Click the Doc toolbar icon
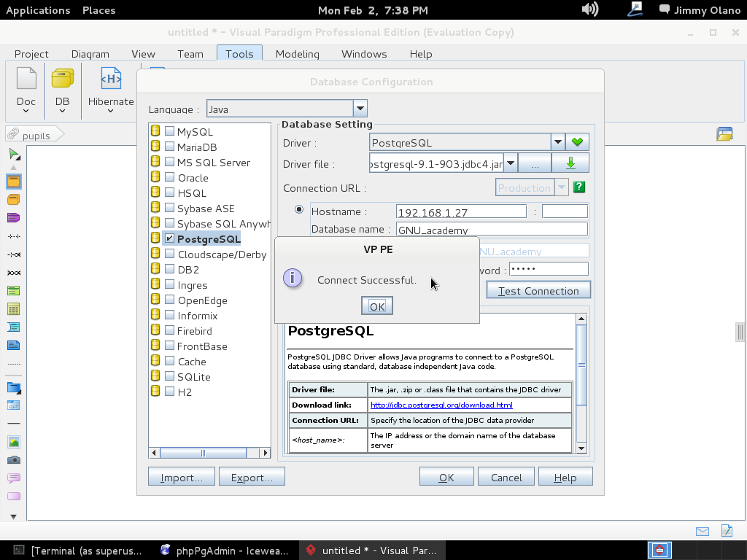Image resolution: width=747 pixels, height=560 pixels. [26, 80]
